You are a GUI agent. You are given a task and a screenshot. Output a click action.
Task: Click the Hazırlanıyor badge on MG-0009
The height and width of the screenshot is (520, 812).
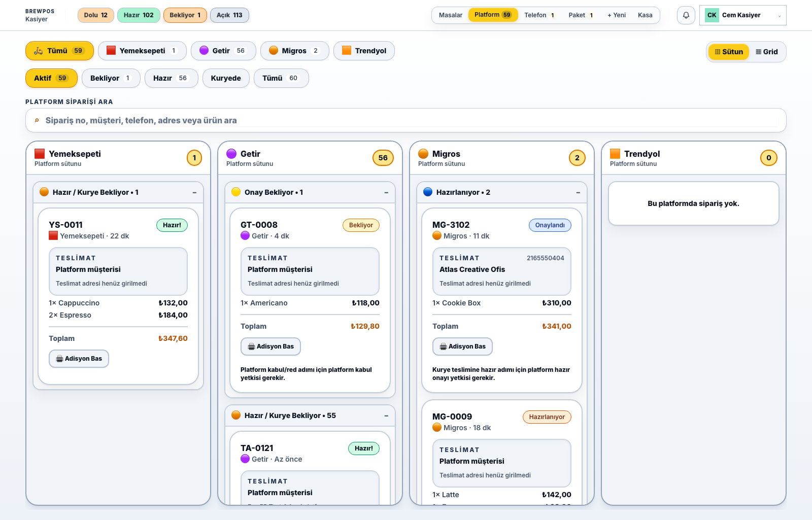click(x=547, y=417)
